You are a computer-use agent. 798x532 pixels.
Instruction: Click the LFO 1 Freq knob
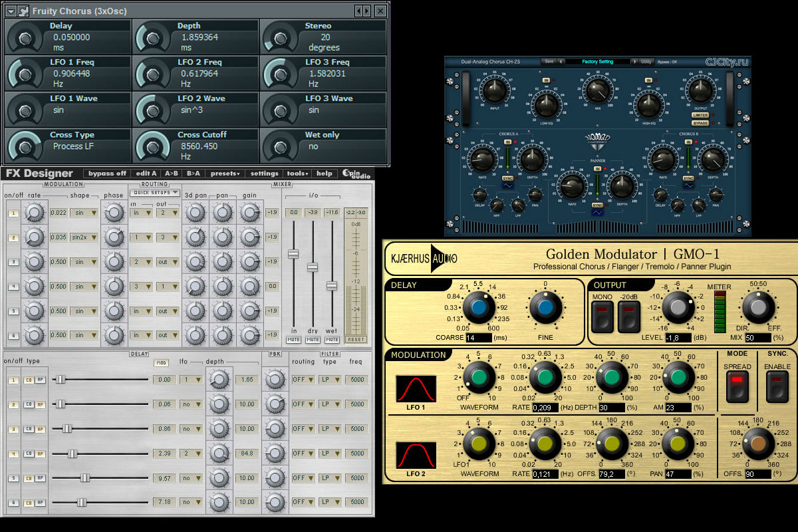point(25,74)
